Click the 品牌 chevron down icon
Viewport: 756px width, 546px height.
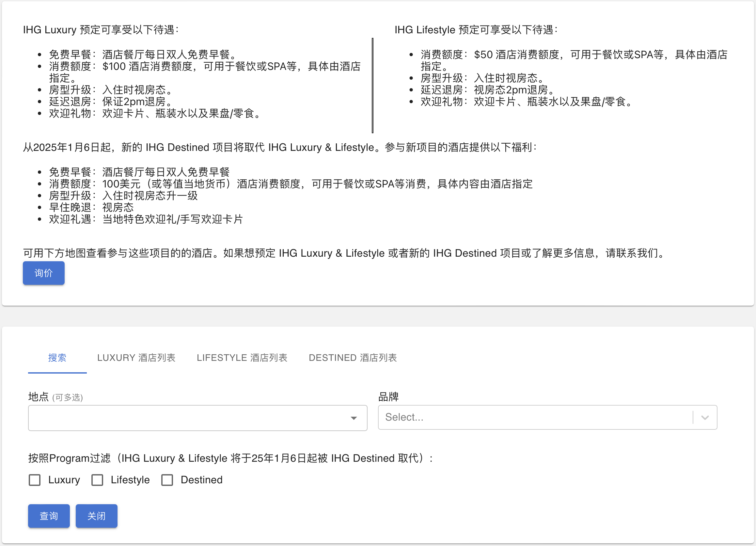point(705,417)
